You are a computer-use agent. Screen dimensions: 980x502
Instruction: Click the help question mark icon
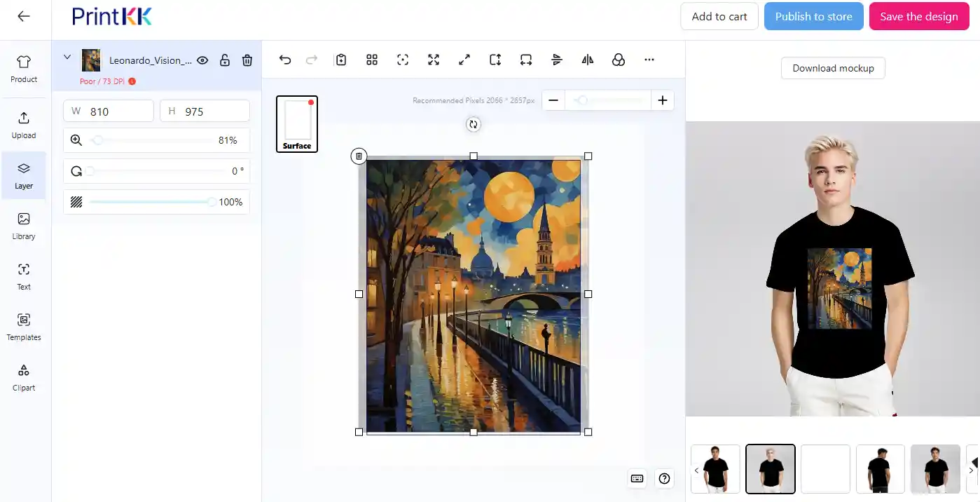[x=665, y=478]
